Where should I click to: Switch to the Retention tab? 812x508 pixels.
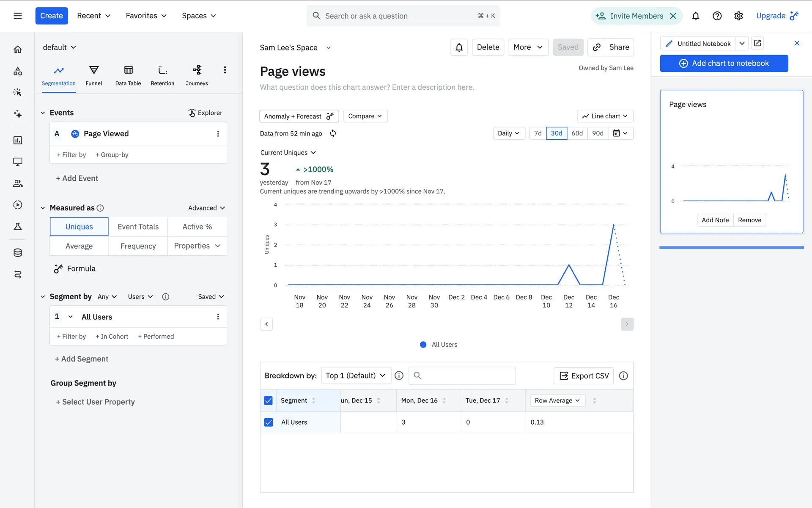click(162, 75)
